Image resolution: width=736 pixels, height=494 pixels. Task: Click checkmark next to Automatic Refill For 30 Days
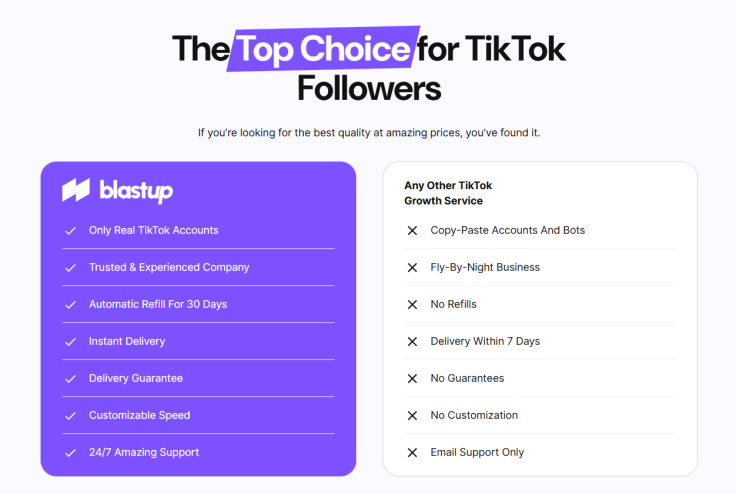click(70, 305)
